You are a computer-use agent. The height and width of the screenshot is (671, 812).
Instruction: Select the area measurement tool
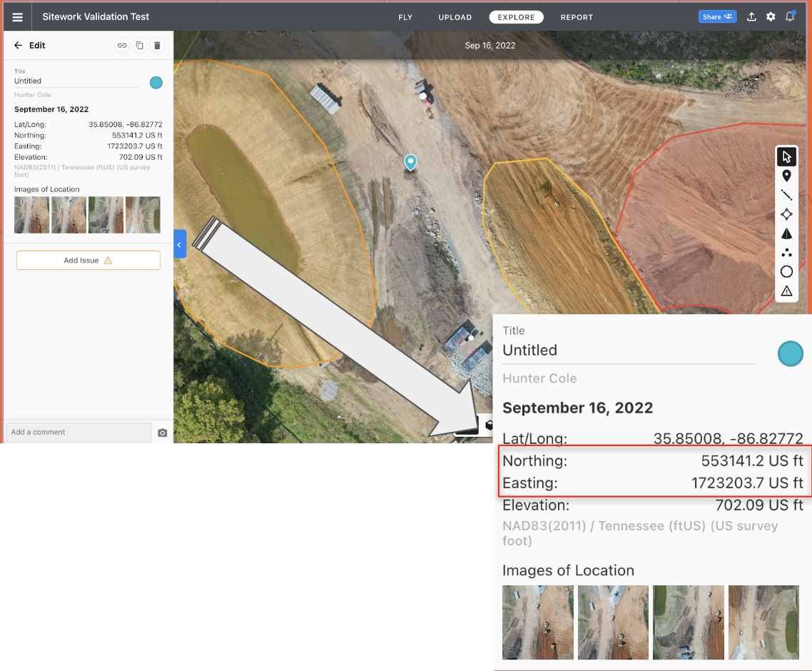tap(786, 214)
